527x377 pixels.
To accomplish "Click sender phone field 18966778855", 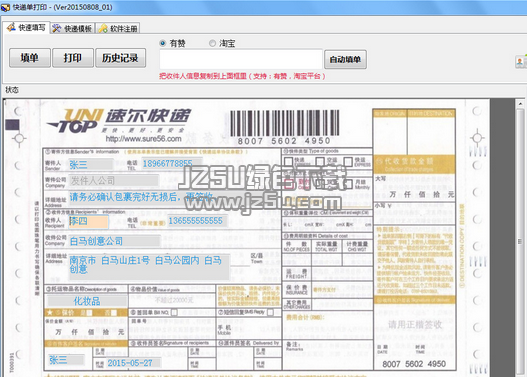I will (172, 164).
